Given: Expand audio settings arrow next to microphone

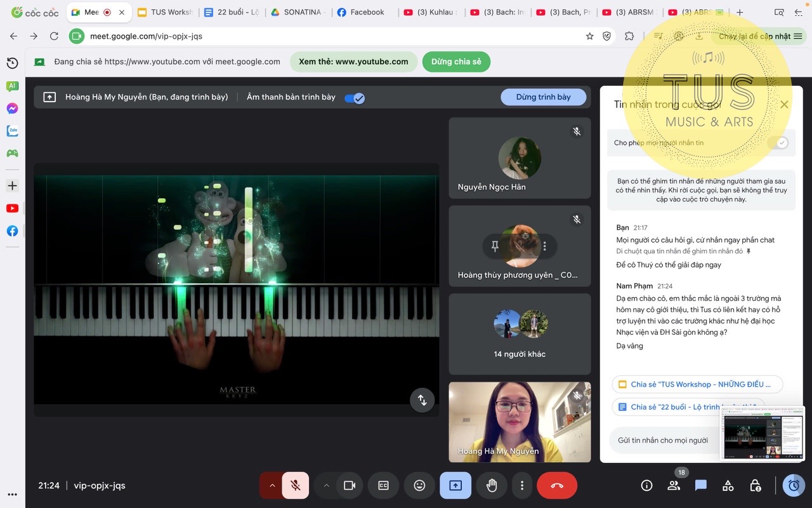Looking at the screenshot, I should 272,485.
